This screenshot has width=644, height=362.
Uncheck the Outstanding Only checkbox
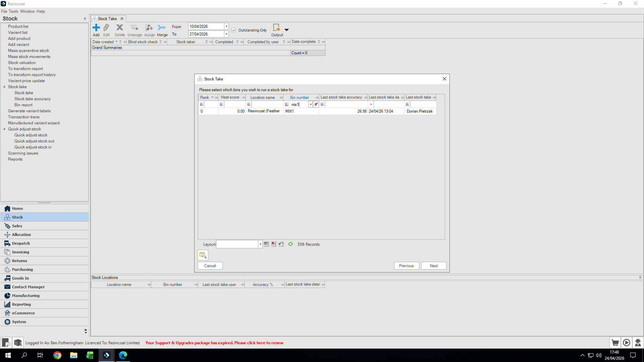[234, 30]
